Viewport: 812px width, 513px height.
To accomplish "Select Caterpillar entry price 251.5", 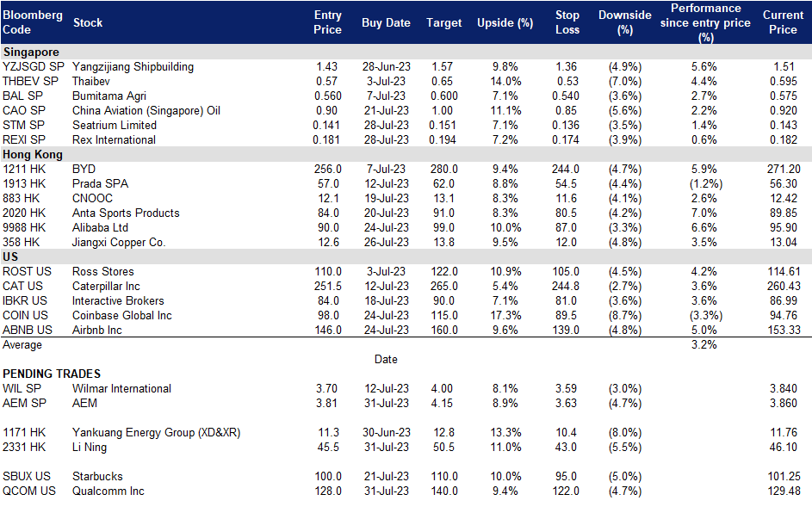I will (328, 287).
